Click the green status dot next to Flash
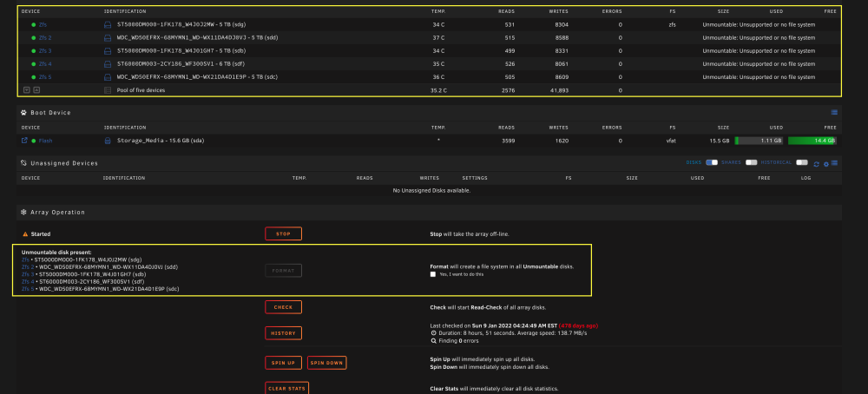 (34, 141)
